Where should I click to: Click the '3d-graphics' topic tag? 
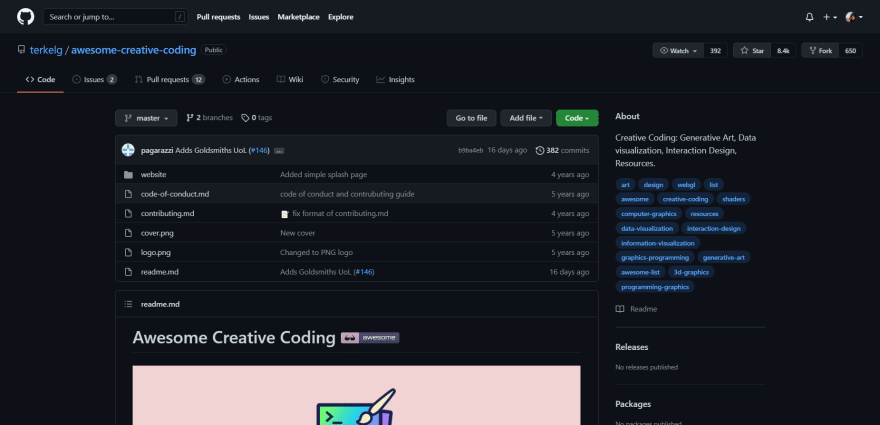691,272
